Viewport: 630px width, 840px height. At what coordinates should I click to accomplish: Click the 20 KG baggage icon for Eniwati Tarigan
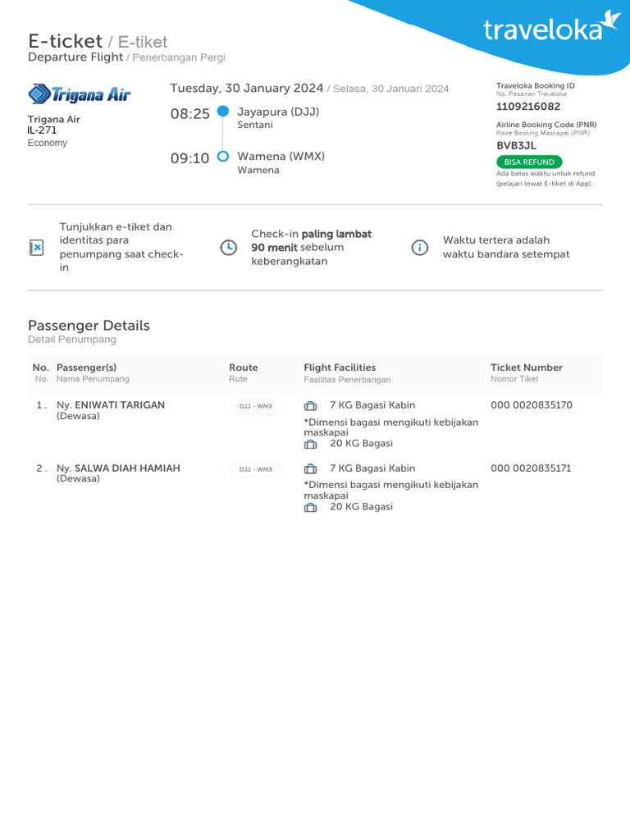310,444
